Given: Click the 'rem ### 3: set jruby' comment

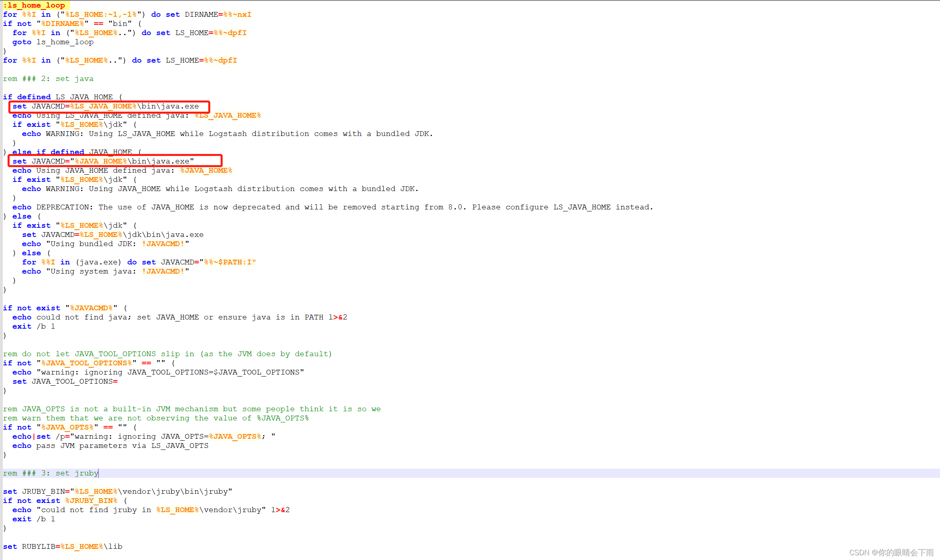Looking at the screenshot, I should point(51,473).
